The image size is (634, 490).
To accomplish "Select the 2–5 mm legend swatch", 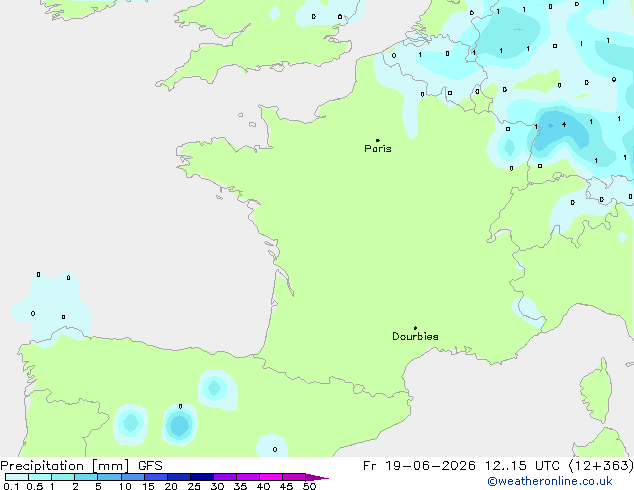I will point(86,477).
